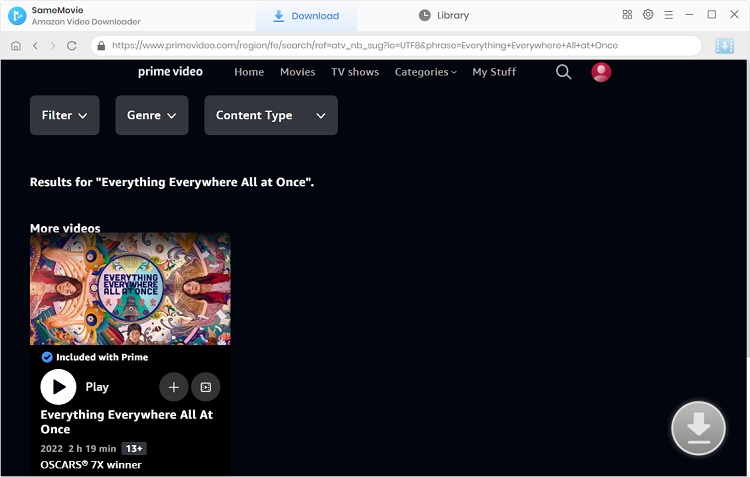The width and height of the screenshot is (750, 477).
Task: Reload the page with refresh icon
Action: [72, 46]
